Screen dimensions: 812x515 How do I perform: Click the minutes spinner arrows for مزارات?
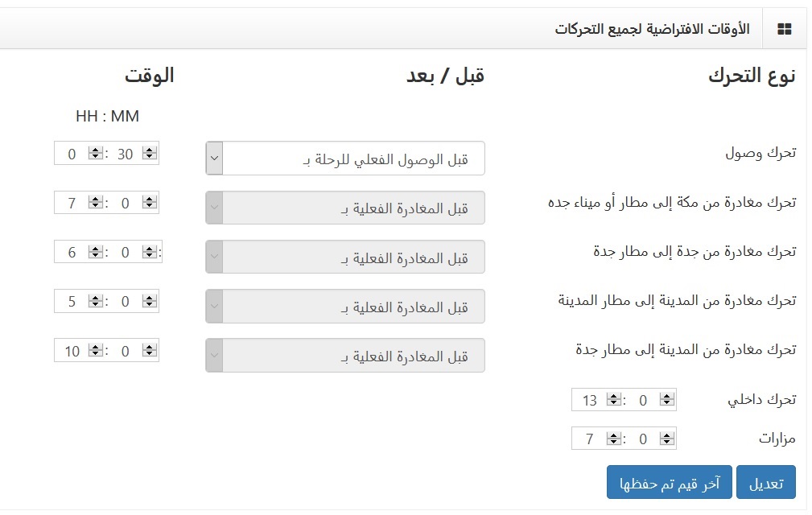pyautogui.click(x=666, y=439)
